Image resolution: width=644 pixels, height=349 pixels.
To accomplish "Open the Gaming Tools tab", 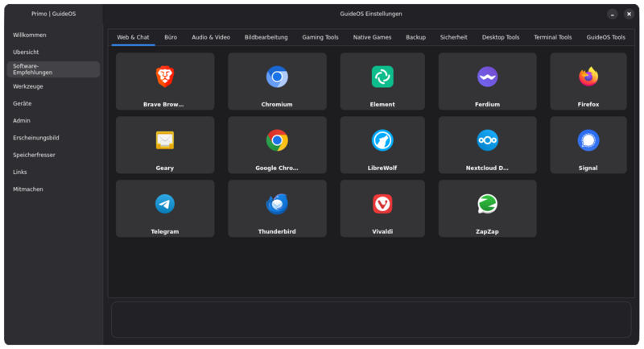I will pos(320,37).
